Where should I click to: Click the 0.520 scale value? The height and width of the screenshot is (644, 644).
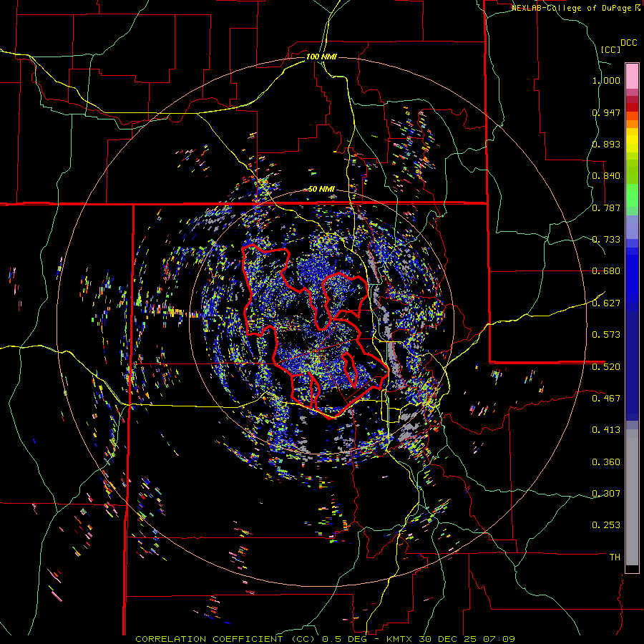pos(606,366)
